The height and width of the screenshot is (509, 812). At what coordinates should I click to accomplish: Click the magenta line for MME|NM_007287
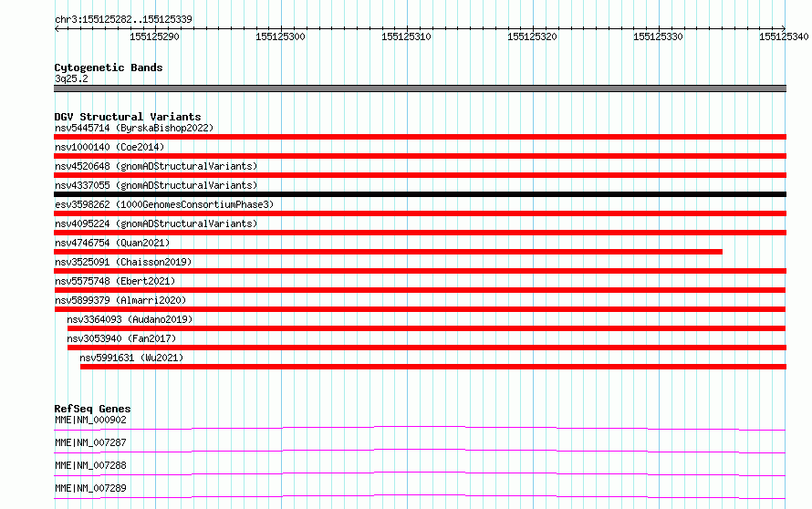(x=420, y=451)
